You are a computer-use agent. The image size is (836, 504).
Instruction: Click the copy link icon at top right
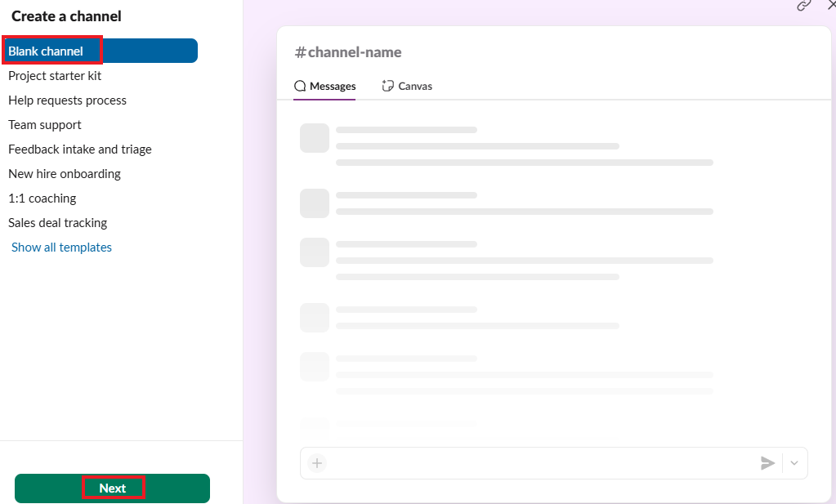pos(804,5)
